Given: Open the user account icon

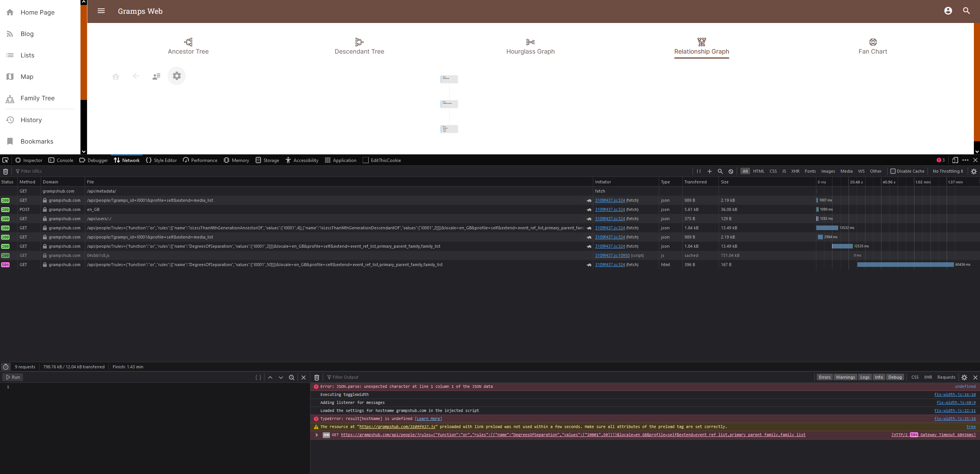Looking at the screenshot, I should [x=948, y=11].
